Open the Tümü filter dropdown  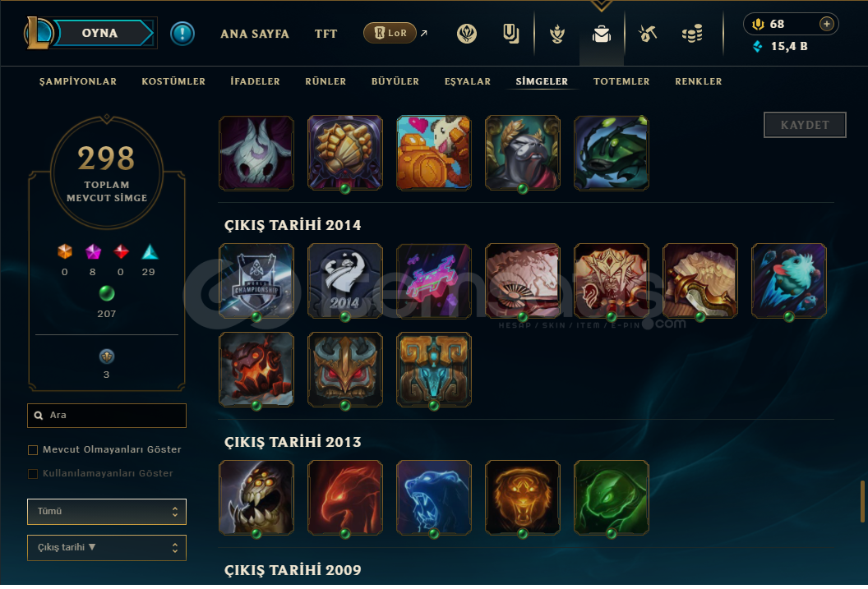click(x=107, y=512)
